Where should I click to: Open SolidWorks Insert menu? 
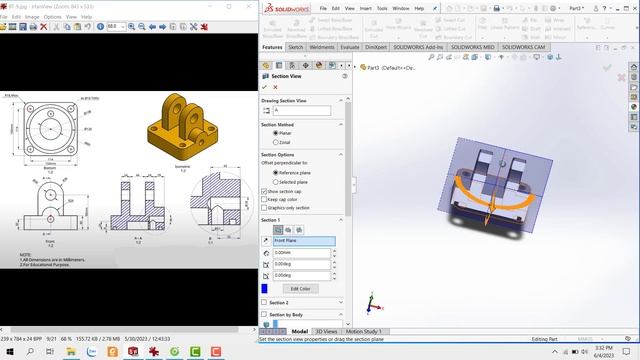tap(365, 8)
